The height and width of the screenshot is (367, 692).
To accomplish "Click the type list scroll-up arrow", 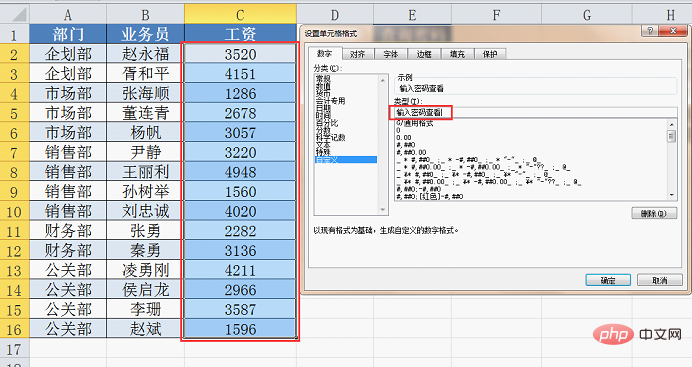I will click(672, 124).
